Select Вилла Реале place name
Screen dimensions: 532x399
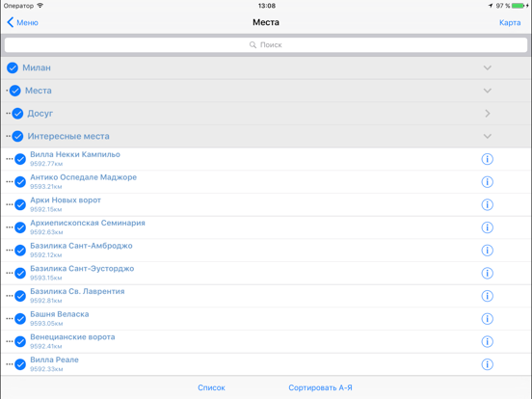point(54,359)
